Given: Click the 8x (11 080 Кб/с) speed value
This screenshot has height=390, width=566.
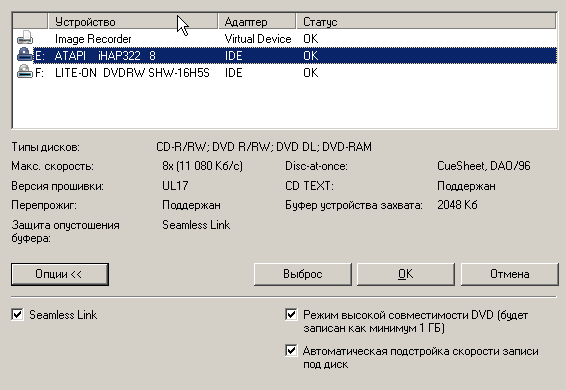Looking at the screenshot, I should pos(203,166).
